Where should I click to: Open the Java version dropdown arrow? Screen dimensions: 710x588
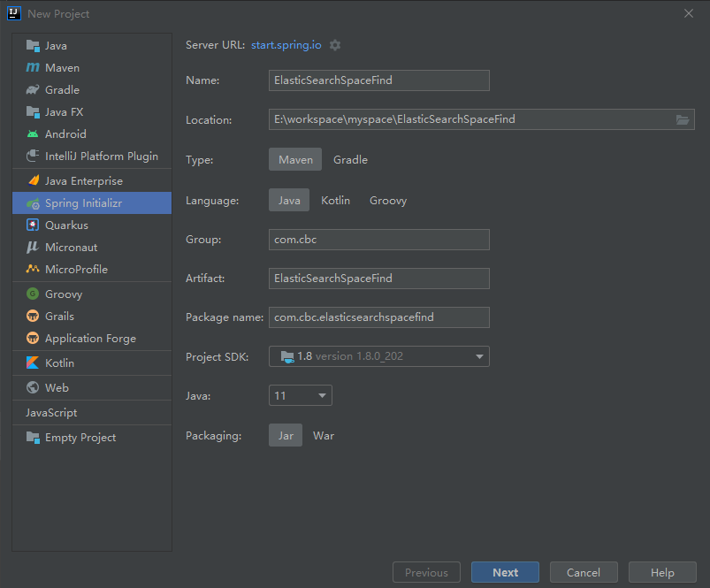(322, 395)
